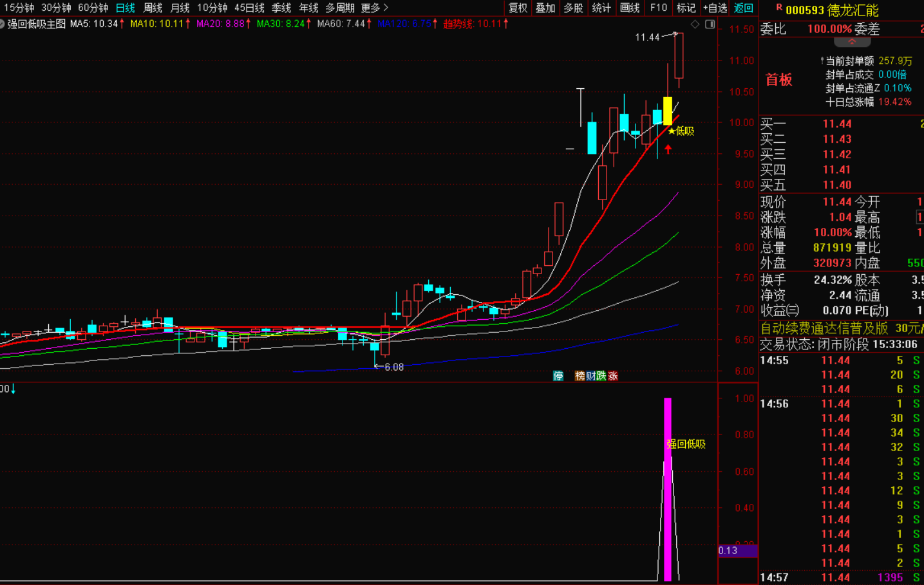Open the 多周期 multi-period option

340,8
